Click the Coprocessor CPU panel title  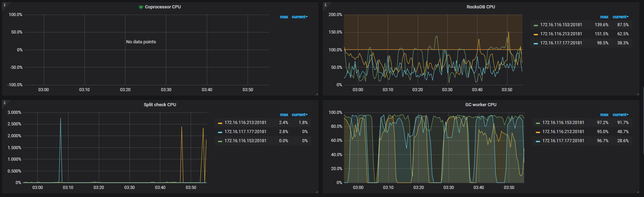[163, 7]
